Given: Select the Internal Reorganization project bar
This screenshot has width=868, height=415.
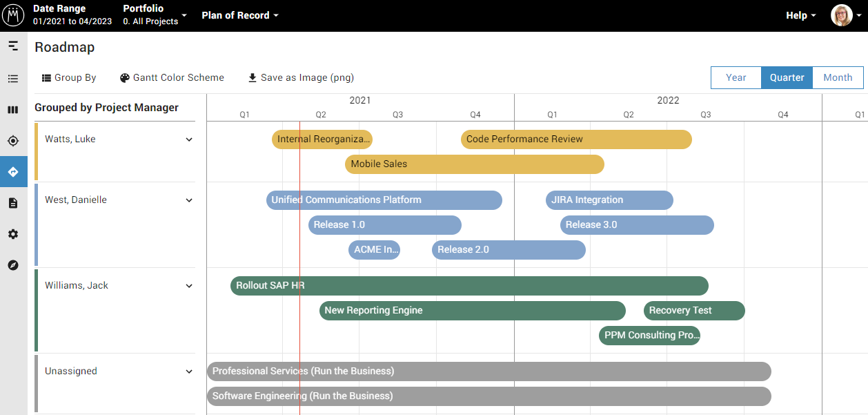Looking at the screenshot, I should pos(322,139).
